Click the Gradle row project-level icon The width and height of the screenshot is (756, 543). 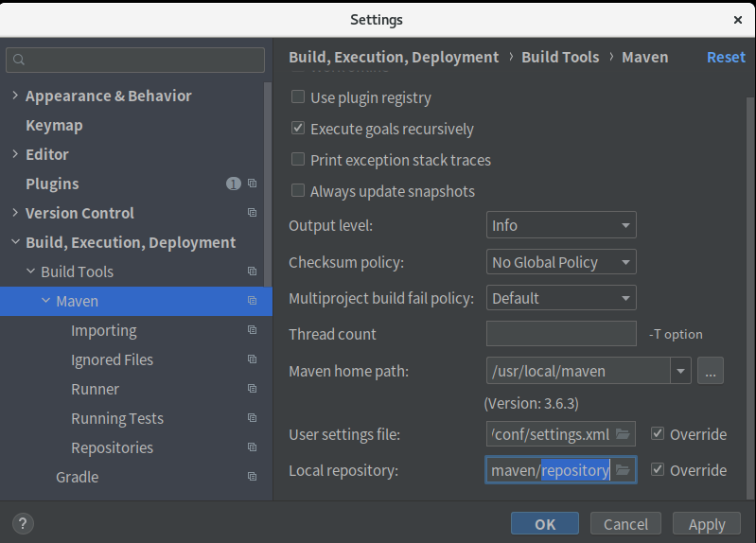pyautogui.click(x=253, y=477)
